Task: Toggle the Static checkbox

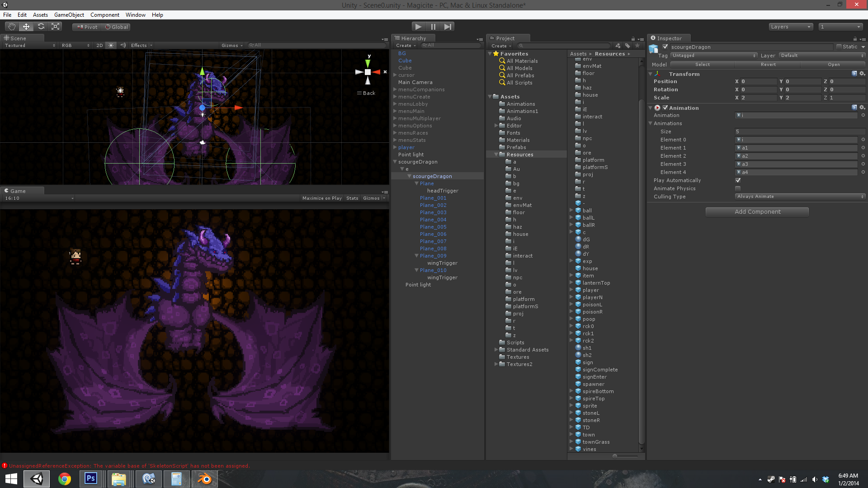Action: tap(839, 47)
